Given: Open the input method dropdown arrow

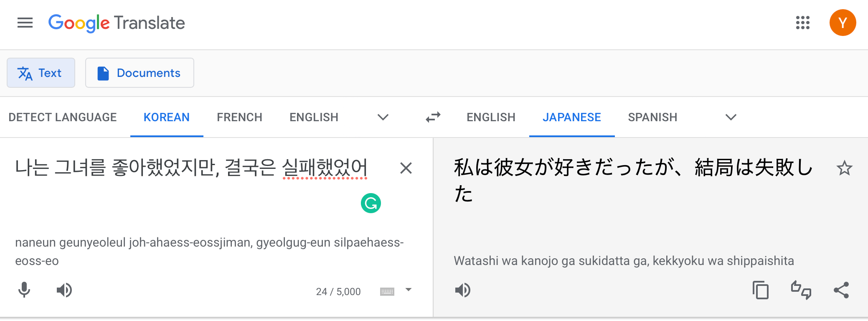Looking at the screenshot, I should coord(408,290).
